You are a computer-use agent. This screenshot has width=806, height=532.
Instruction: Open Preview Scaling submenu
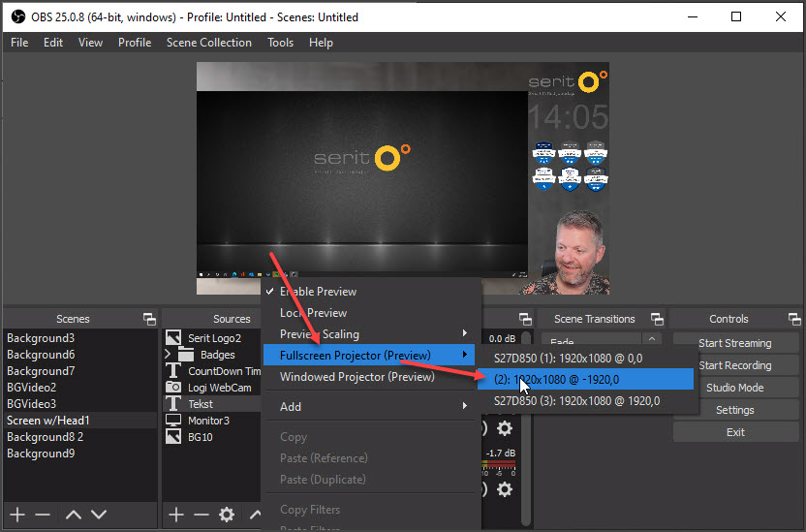click(368, 334)
